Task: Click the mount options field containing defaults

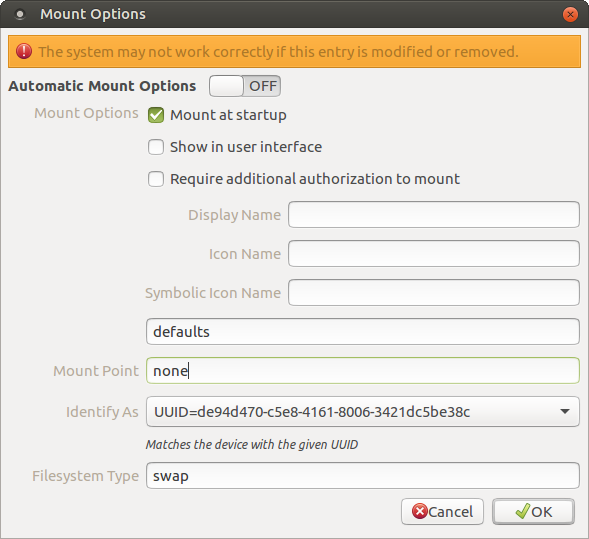Action: click(x=362, y=332)
